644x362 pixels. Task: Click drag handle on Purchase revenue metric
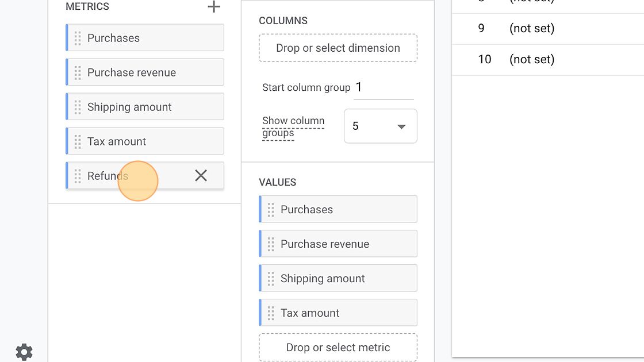(x=78, y=73)
